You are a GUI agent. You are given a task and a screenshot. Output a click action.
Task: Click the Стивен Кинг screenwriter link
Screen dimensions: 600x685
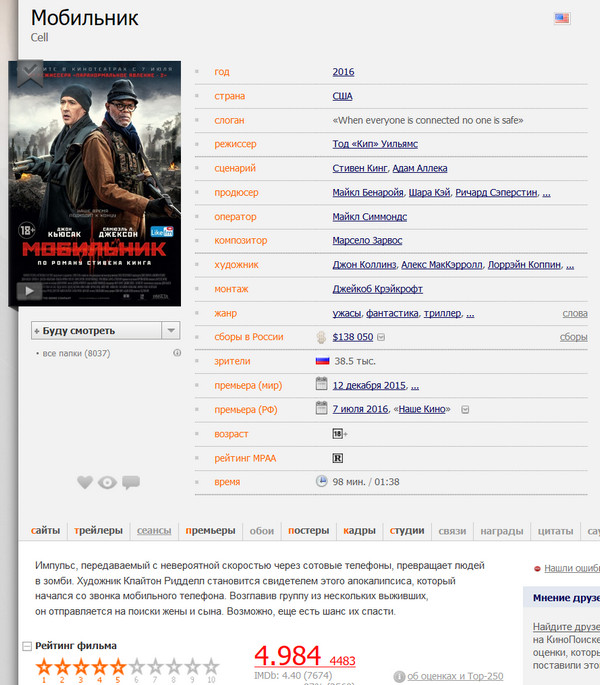coord(360,168)
